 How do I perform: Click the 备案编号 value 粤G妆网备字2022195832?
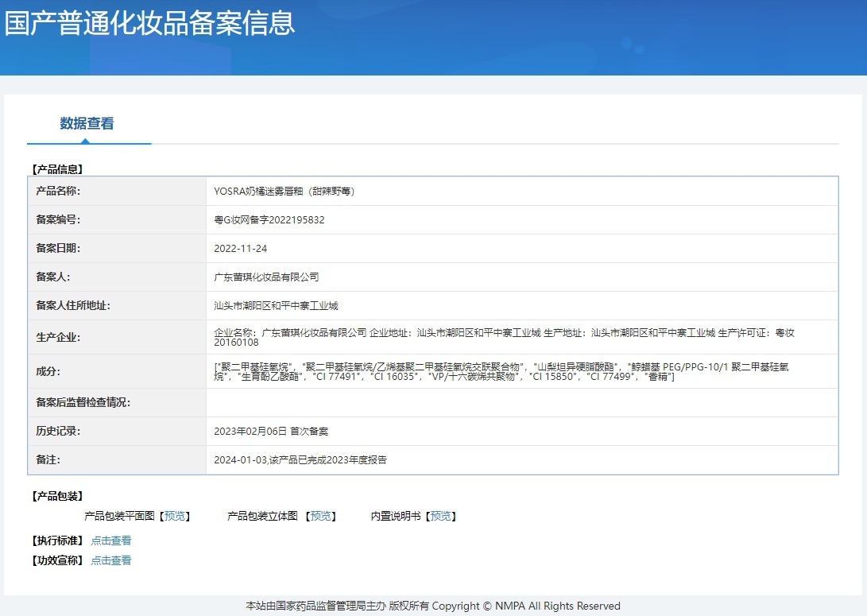269,220
